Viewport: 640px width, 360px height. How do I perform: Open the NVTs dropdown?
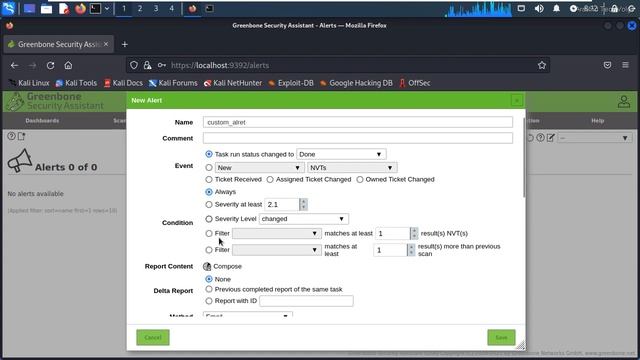click(351, 168)
